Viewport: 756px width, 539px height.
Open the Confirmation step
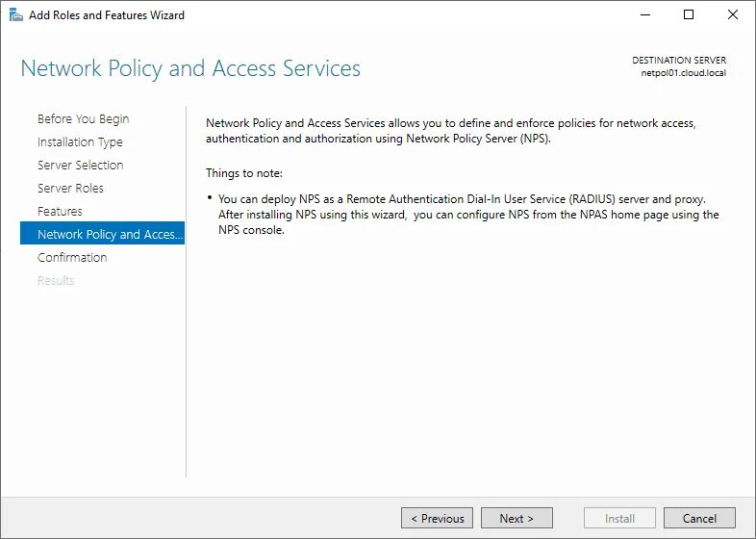click(x=72, y=258)
